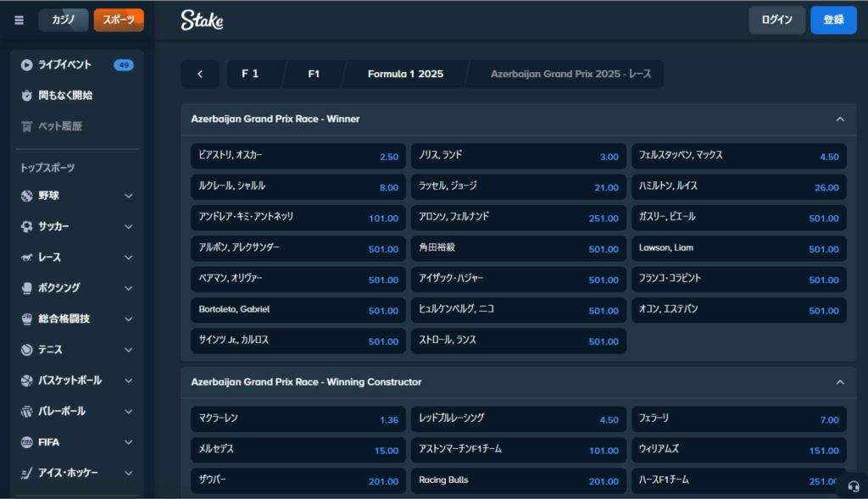This screenshot has height=499, width=868.
Task: Bet on ルクレール, シャルル at 8.00
Action: pos(298,187)
